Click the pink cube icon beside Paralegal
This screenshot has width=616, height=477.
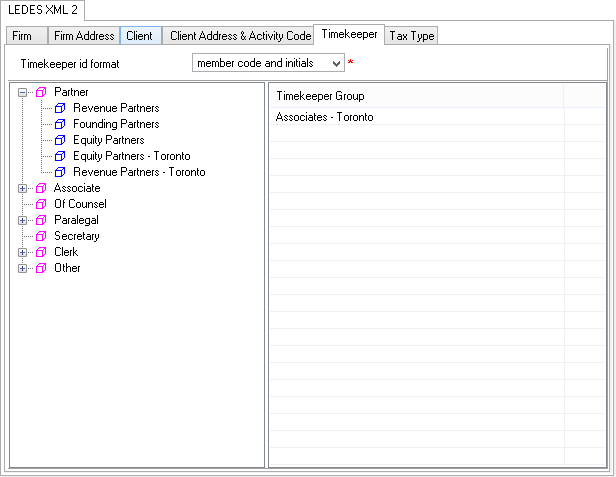[41, 220]
